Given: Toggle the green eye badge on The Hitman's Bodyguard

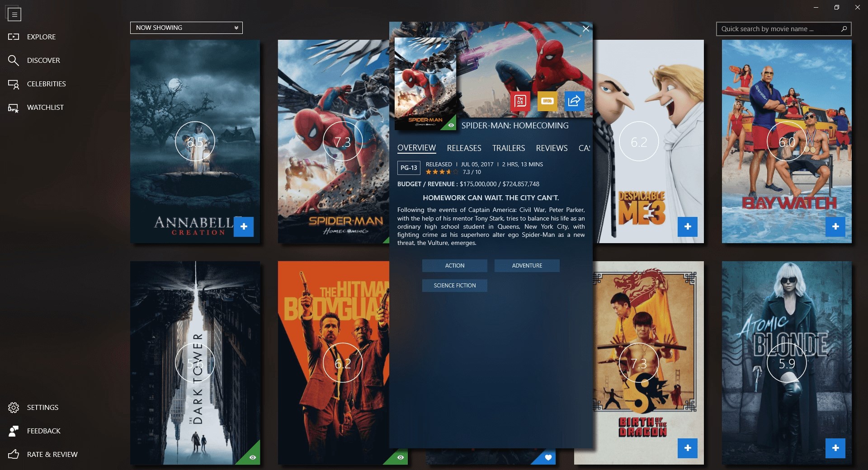Looking at the screenshot, I should (400, 458).
